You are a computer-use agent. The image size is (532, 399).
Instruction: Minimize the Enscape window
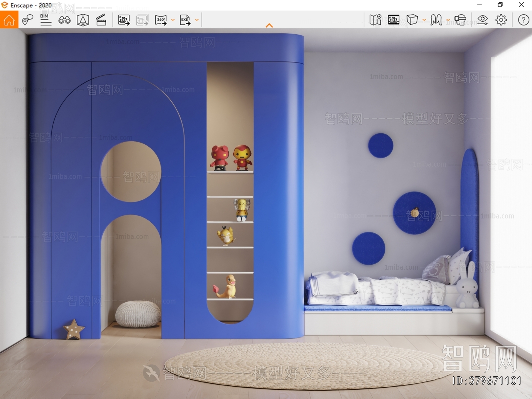coord(479,5)
